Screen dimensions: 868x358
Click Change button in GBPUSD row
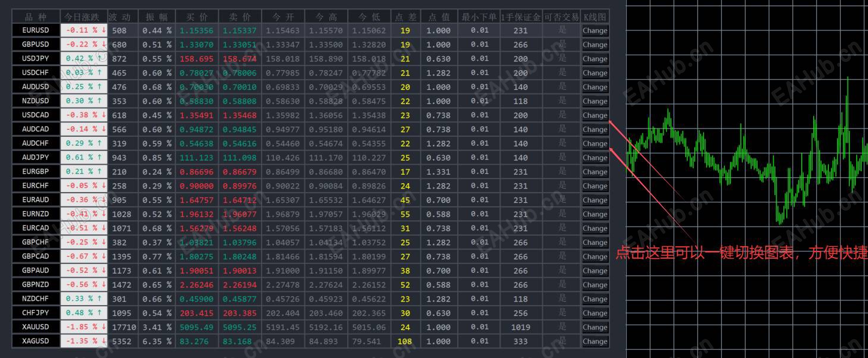595,45
